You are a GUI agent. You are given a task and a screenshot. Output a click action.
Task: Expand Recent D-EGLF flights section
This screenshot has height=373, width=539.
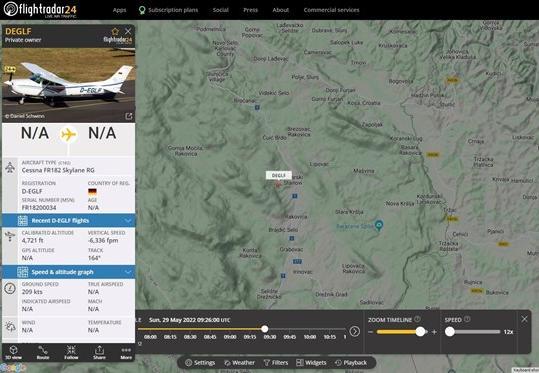69,220
